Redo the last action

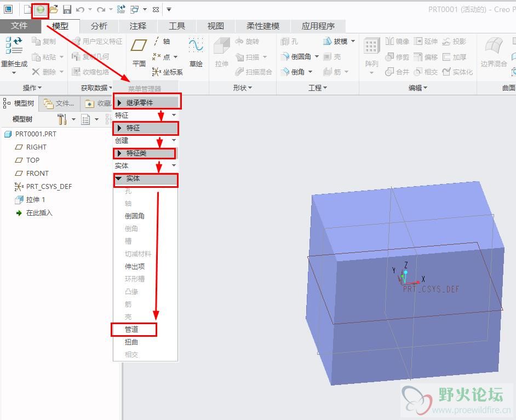[x=101, y=9]
